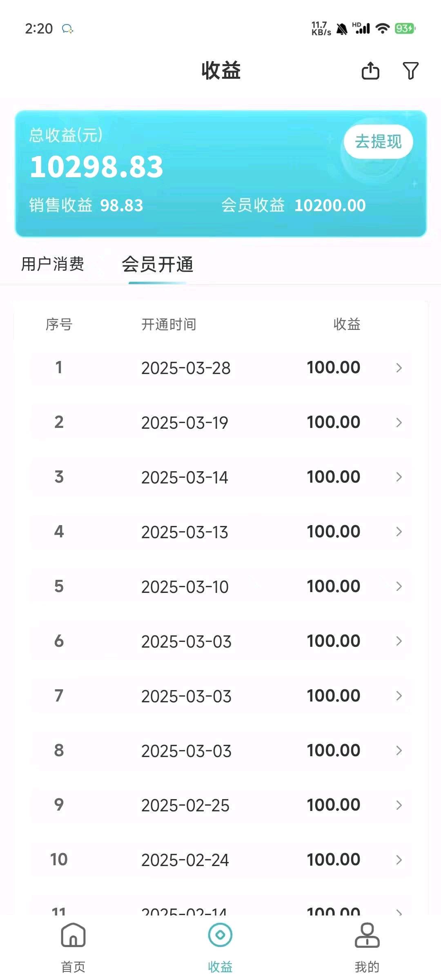Tap the Wi-Fi status icon
The image size is (441, 980).
(383, 29)
